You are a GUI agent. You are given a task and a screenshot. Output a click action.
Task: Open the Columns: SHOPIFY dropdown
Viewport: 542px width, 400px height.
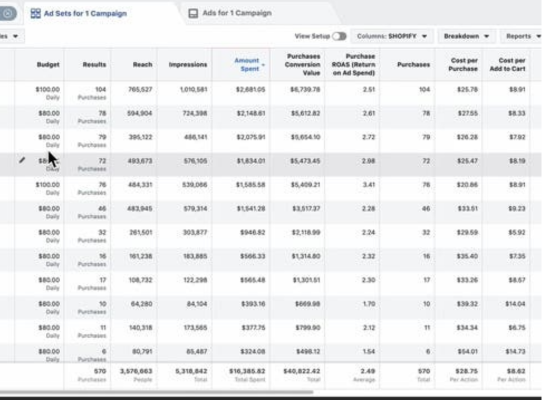392,36
